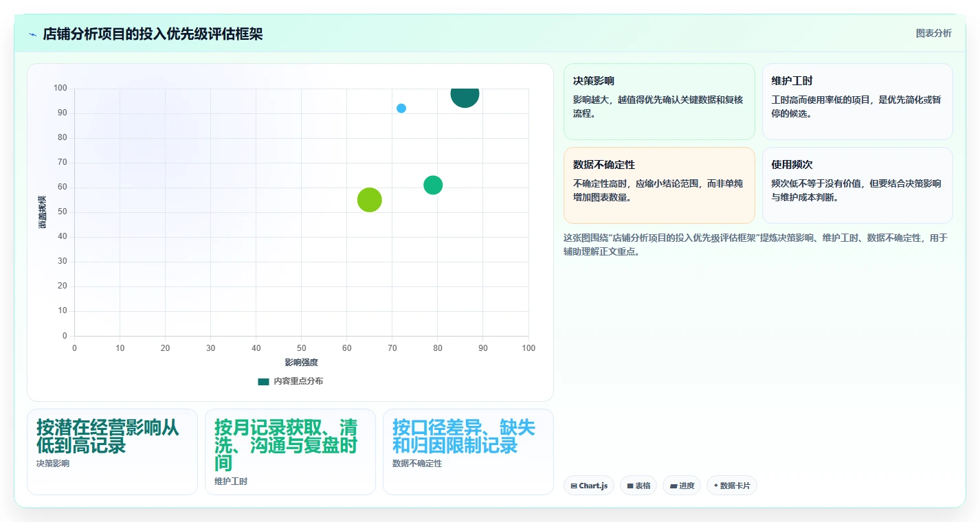The height and width of the screenshot is (522, 980).
Task: Click the 图表分析 label in the header
Action: (x=933, y=33)
